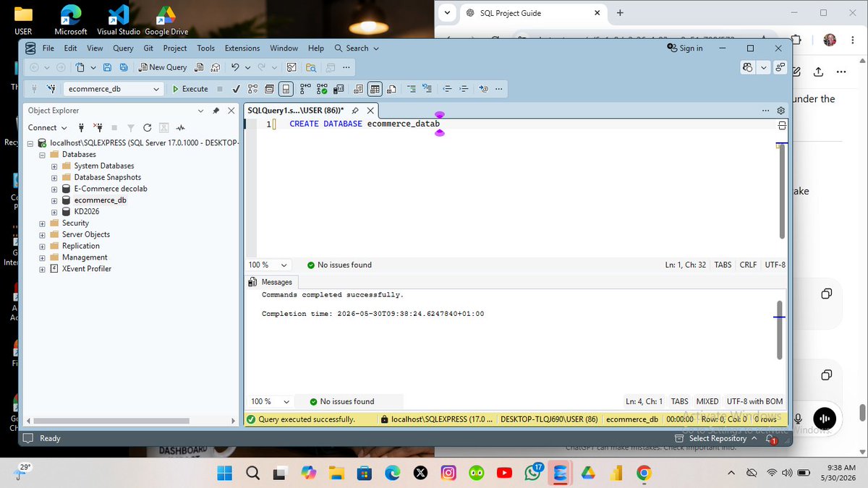Click the Change Connection toolbar icon
Screen dimensions: 868x488
coord(51,89)
